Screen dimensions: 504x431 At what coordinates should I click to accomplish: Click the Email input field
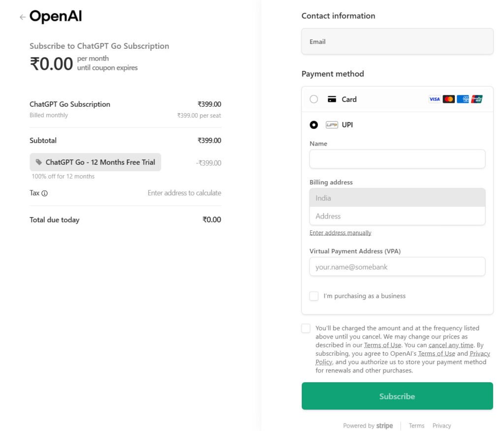click(x=397, y=41)
